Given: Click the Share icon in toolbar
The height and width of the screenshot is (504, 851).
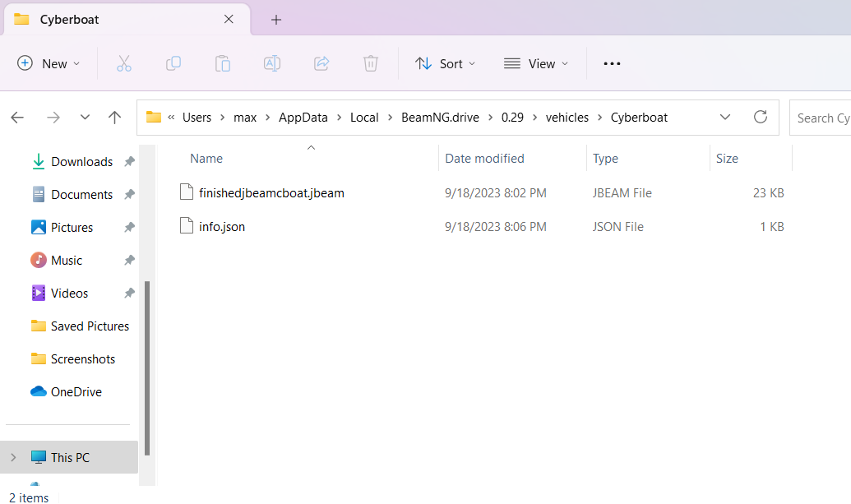Looking at the screenshot, I should [x=321, y=63].
